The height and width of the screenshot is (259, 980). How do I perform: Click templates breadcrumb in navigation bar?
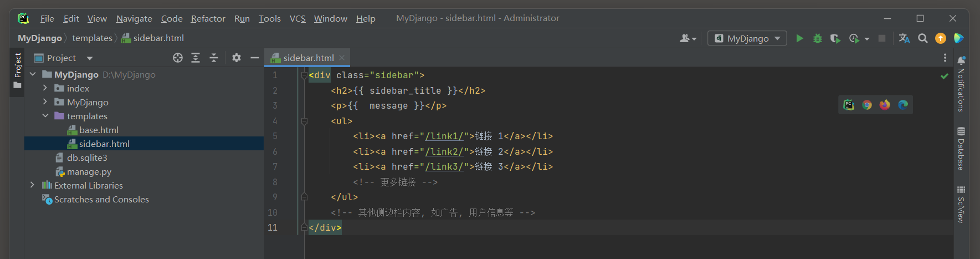pos(92,38)
